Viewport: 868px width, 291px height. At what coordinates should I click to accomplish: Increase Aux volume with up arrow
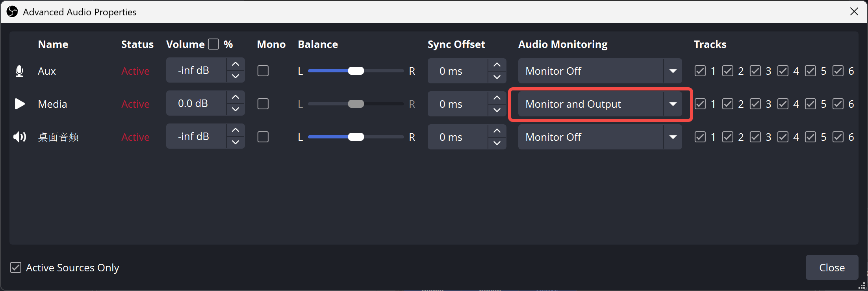point(236,64)
